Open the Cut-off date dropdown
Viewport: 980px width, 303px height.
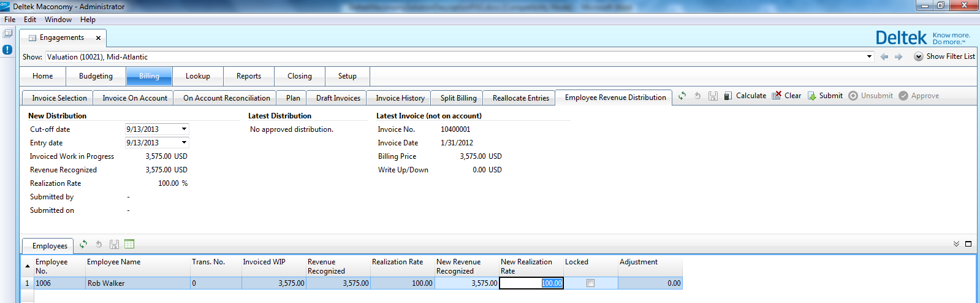click(x=184, y=129)
